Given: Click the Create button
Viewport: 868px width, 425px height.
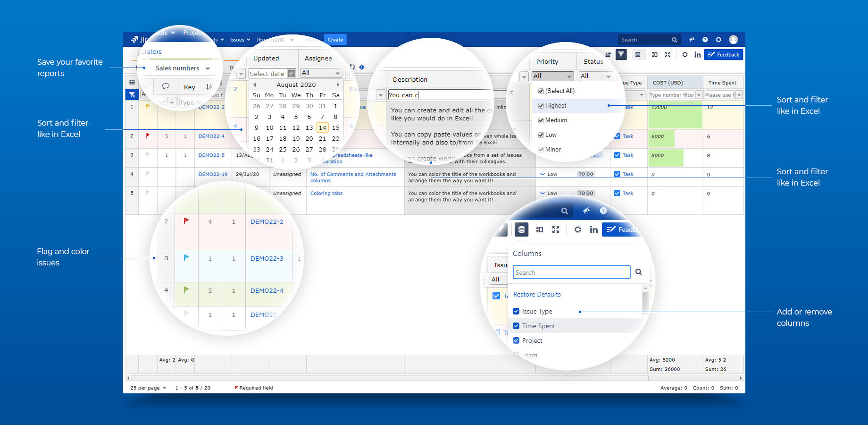Looking at the screenshot, I should (x=335, y=40).
